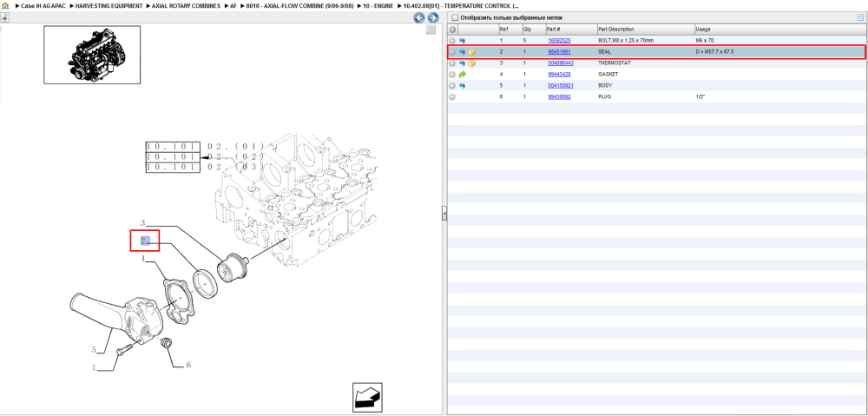Click blue arrow icon in BODY row

point(463,86)
